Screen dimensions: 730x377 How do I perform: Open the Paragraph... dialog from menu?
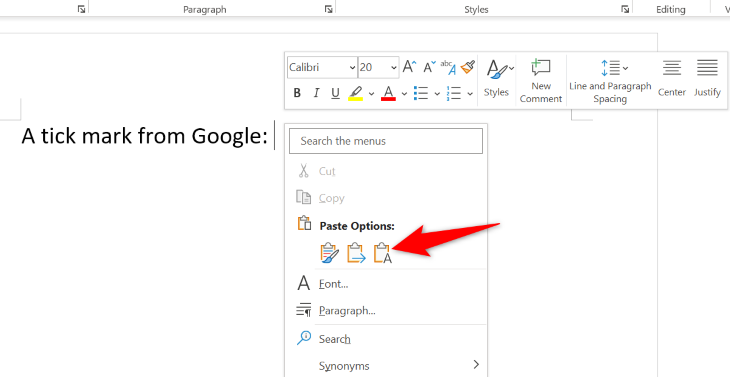(x=385, y=310)
